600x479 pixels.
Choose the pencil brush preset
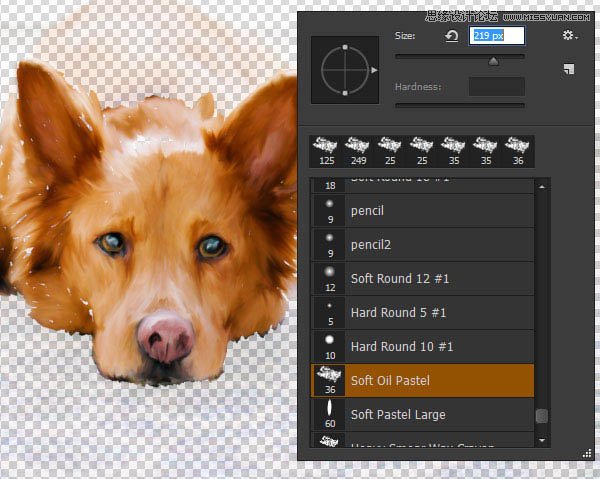[422, 211]
